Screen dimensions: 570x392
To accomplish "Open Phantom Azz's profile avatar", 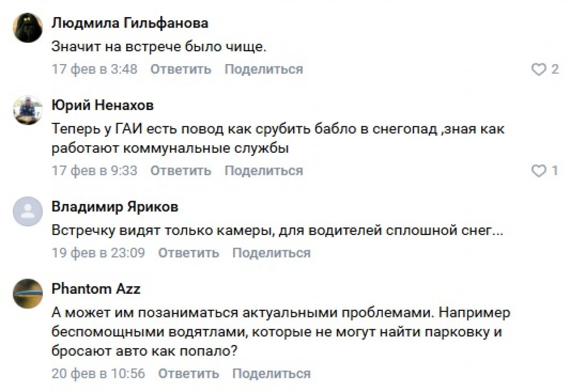I will point(28,293).
